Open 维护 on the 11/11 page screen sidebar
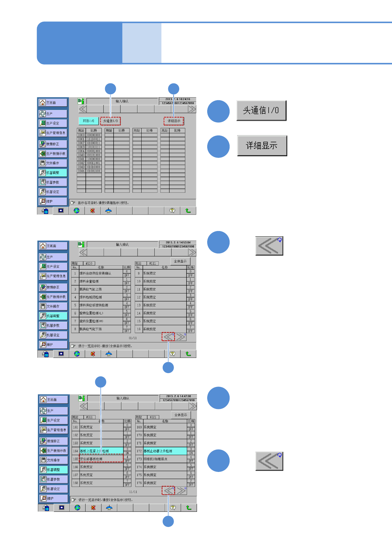392x555 pixels. 54,498
